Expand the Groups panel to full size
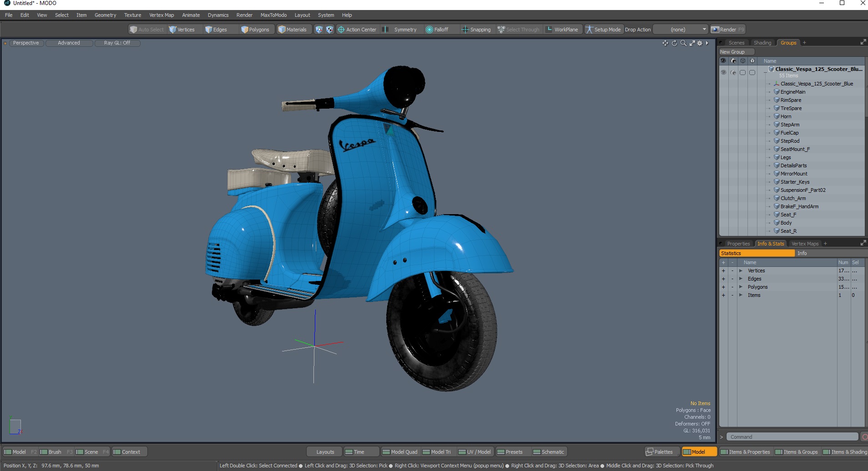The height and width of the screenshot is (471, 868). [x=863, y=42]
